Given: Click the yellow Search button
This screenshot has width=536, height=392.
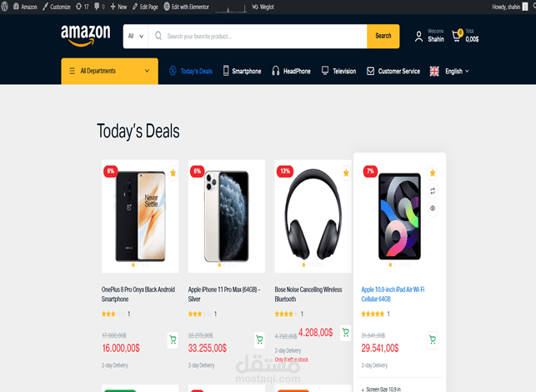Looking at the screenshot, I should pyautogui.click(x=383, y=36).
